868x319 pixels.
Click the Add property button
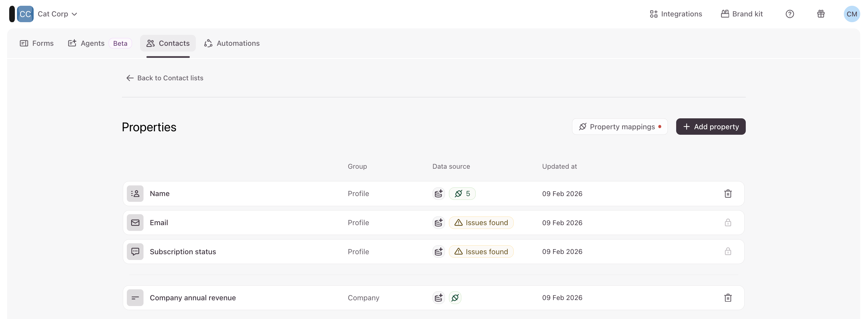pos(710,126)
